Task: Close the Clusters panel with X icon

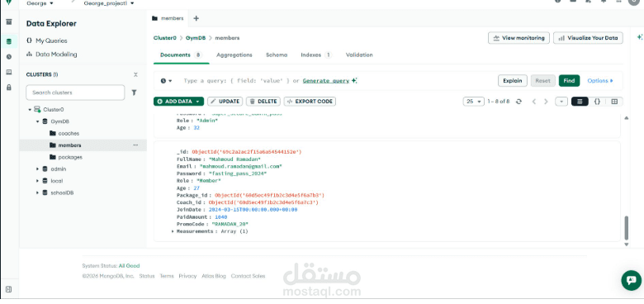Action: coord(135,75)
